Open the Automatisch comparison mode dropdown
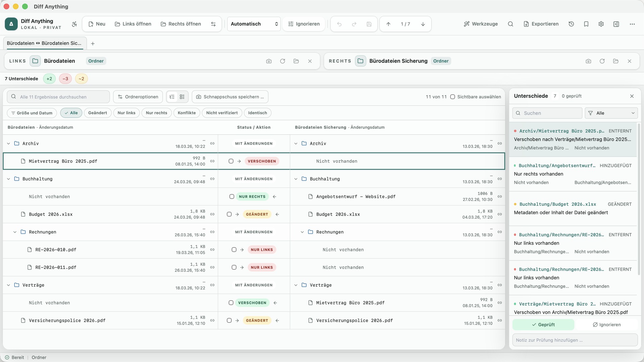 click(254, 24)
